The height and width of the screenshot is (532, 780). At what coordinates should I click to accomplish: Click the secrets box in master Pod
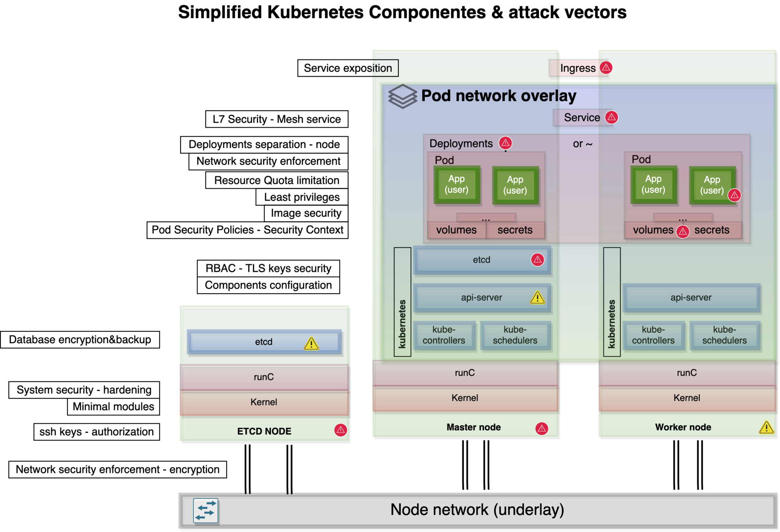(x=515, y=230)
